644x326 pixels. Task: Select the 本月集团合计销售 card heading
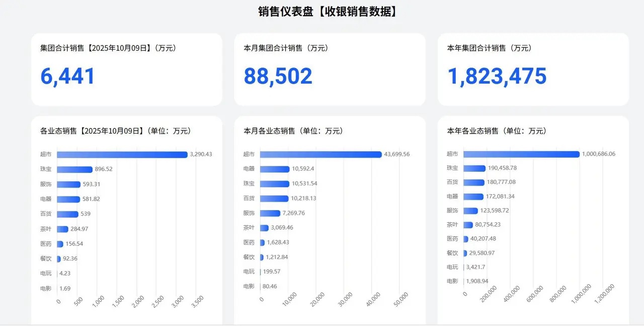point(286,48)
